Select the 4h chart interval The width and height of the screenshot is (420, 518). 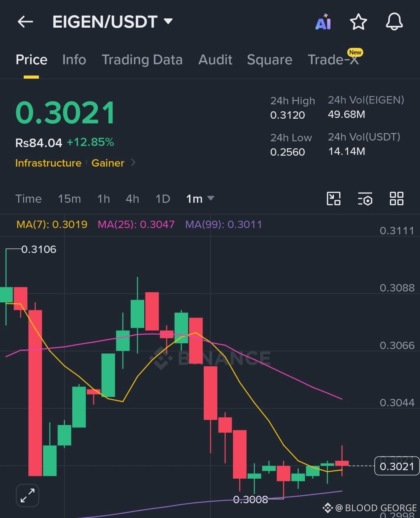132,199
